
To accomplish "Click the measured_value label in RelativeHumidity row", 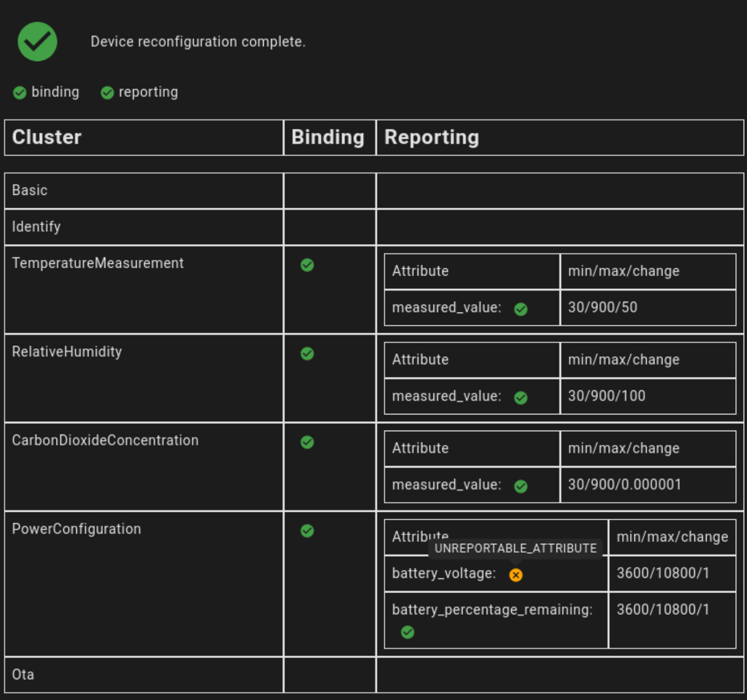I will (446, 396).
